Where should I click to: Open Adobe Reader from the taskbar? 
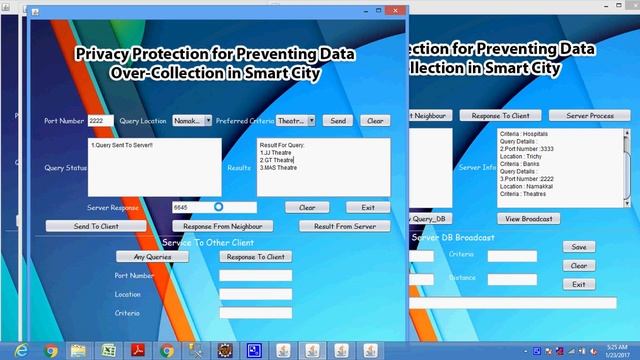tap(138, 351)
